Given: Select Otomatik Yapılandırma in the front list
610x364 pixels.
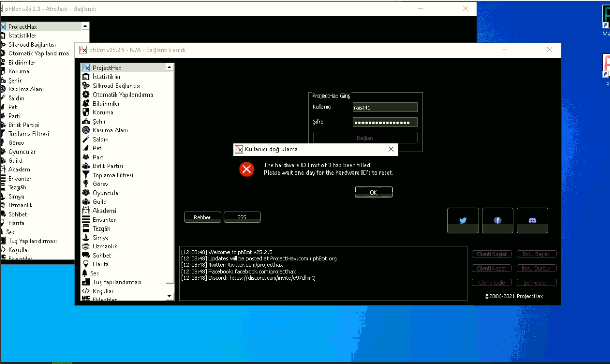Looking at the screenshot, I should pyautogui.click(x=122, y=94).
